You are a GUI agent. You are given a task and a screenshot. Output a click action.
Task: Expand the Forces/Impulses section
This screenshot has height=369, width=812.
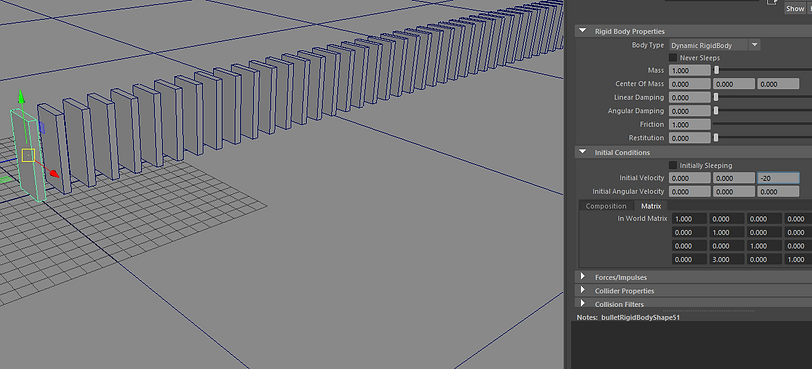coord(583,277)
